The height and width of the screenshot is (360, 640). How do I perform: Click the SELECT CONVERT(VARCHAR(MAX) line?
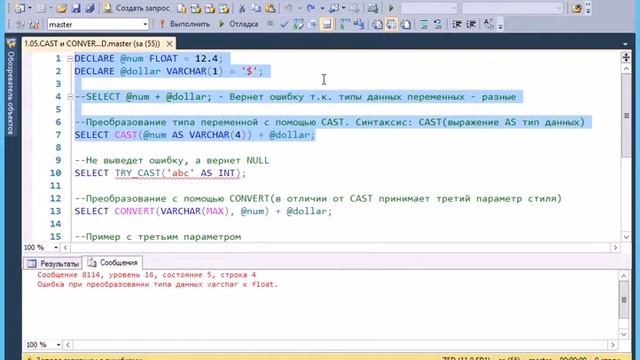coord(203,211)
